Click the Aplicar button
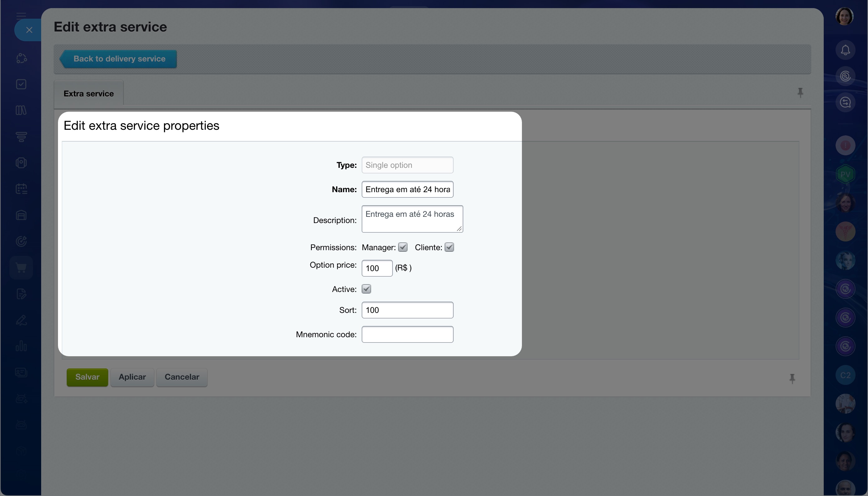 pos(132,377)
